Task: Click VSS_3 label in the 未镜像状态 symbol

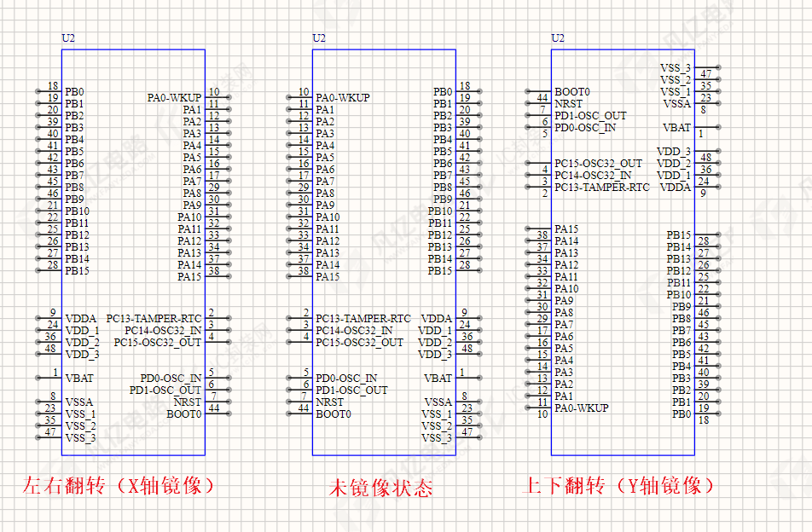Action: click(437, 438)
